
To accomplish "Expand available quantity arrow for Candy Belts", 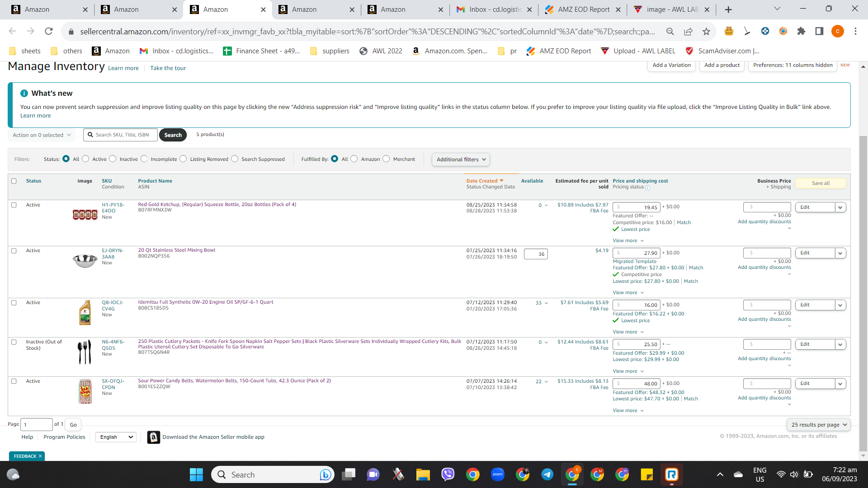I will [547, 382].
